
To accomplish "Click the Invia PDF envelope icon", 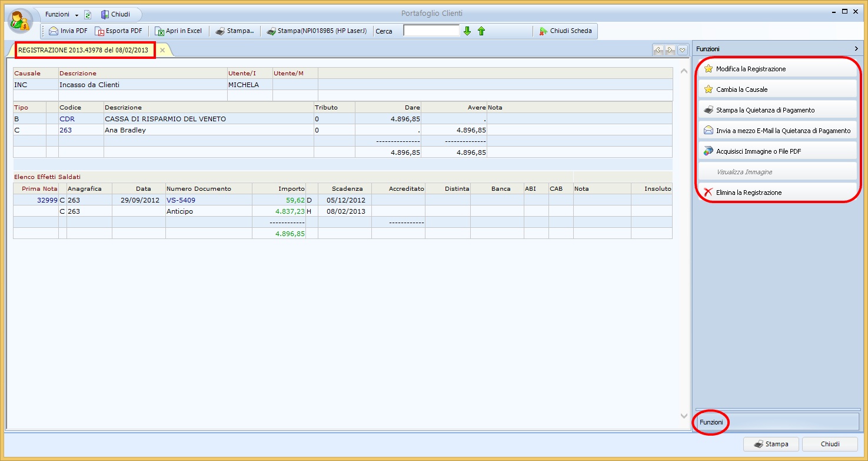I will pos(54,31).
